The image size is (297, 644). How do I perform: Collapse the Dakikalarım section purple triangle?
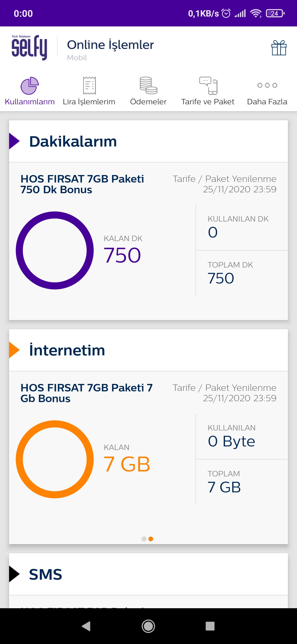click(x=14, y=141)
